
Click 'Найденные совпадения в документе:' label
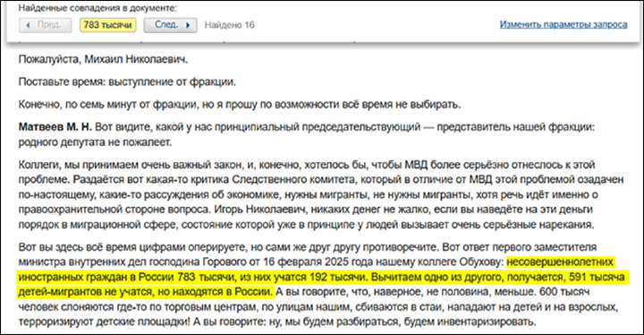tap(97, 8)
